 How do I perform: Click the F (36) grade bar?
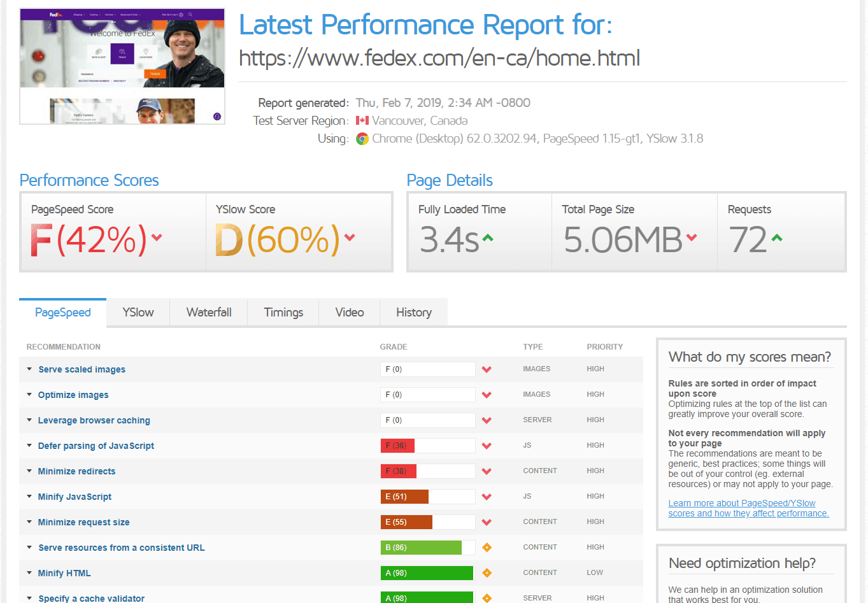[428, 446]
